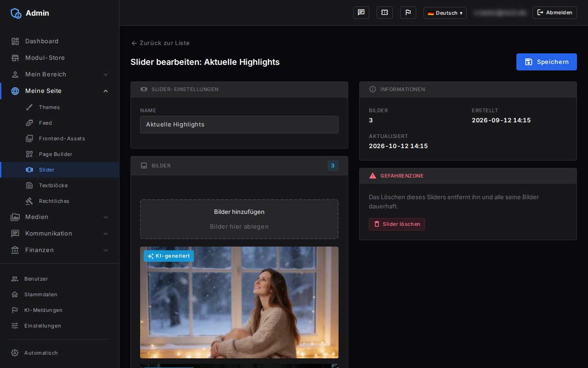Open the Deutsch language dropdown

(445, 13)
